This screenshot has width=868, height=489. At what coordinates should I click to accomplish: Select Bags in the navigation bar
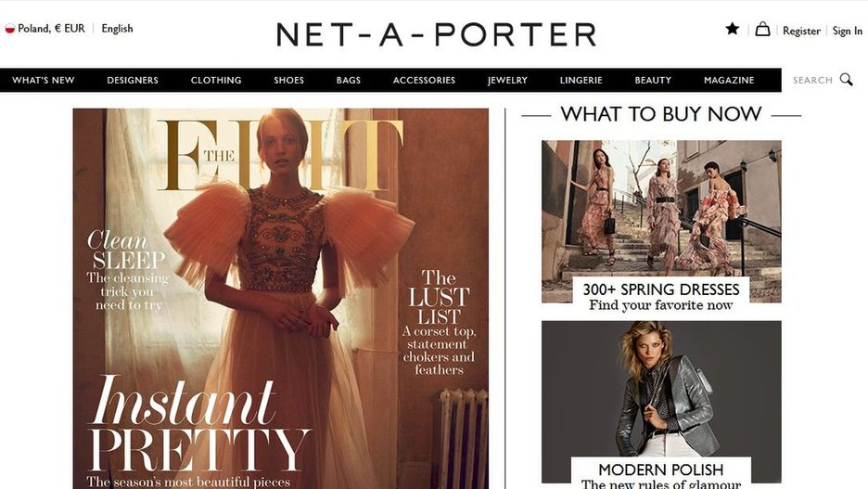(x=348, y=81)
